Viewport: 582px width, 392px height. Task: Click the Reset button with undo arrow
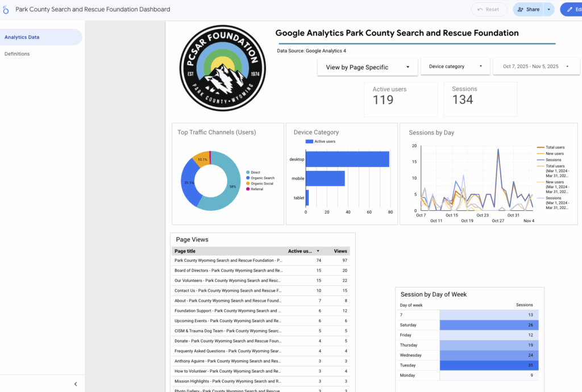(489, 10)
